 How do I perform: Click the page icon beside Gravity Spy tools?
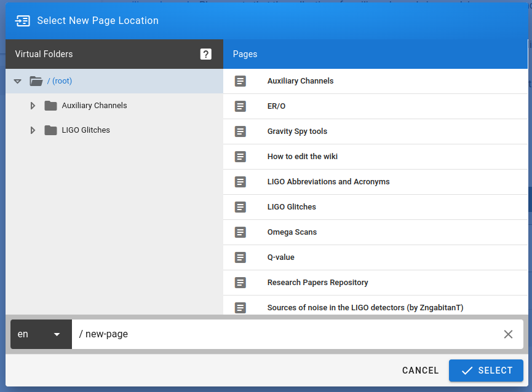(240, 131)
